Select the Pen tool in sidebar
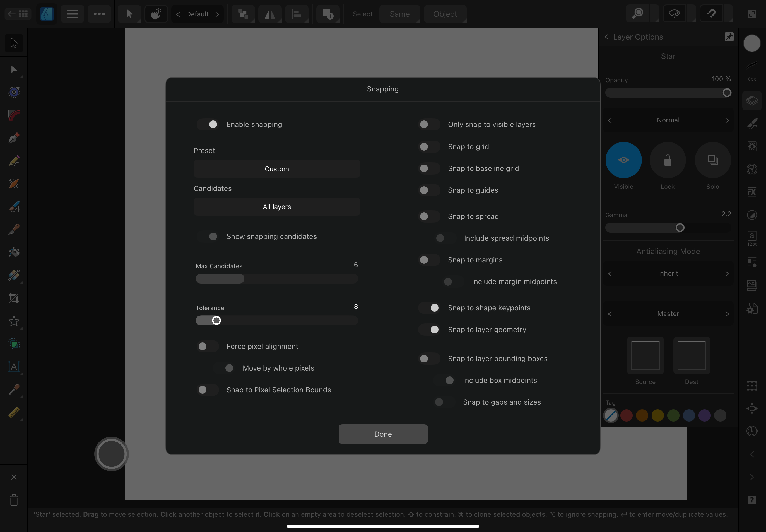The width and height of the screenshot is (766, 532). [14, 138]
